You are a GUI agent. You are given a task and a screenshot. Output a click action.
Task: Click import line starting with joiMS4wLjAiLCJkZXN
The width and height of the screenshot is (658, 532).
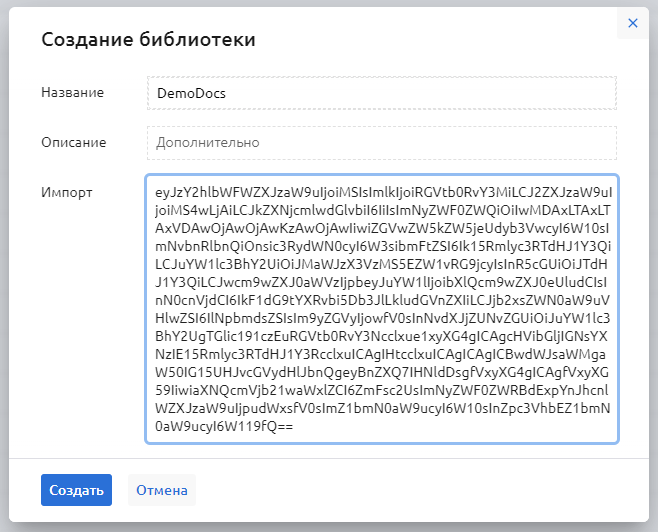click(x=381, y=209)
